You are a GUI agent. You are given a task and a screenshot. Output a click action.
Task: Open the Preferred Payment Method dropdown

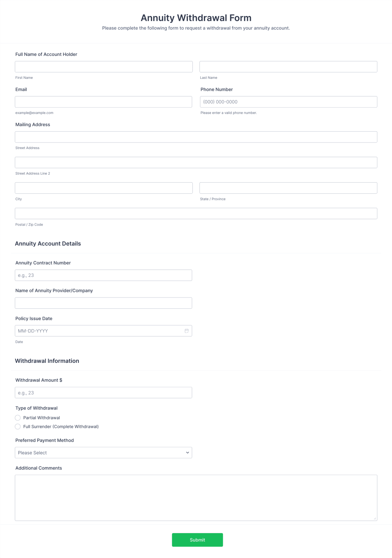[103, 452]
